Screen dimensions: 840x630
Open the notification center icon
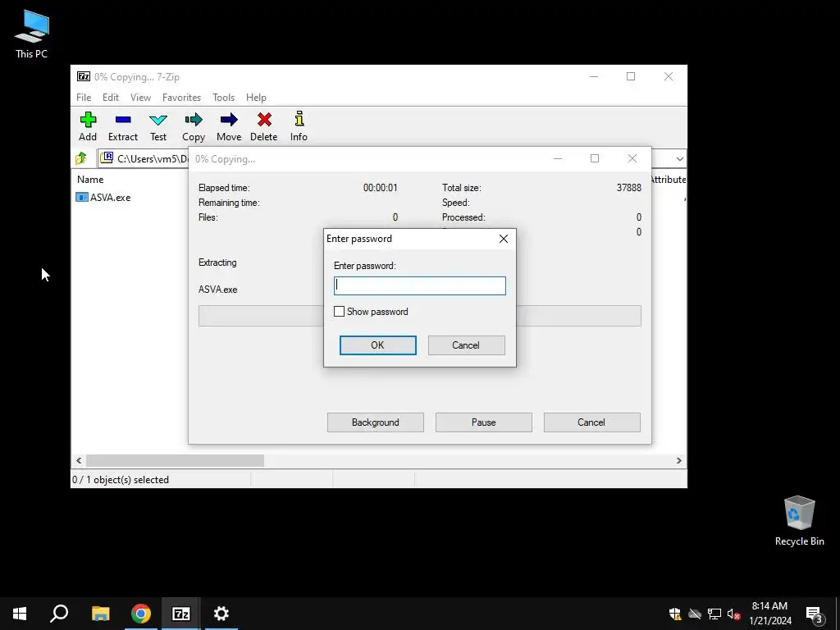(x=814, y=614)
